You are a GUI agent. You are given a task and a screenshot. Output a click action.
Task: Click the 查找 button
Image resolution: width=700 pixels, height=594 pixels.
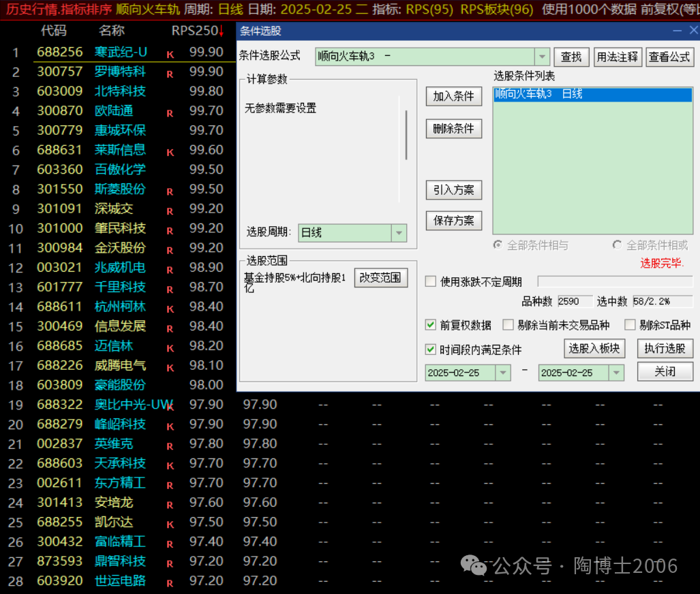tap(571, 57)
